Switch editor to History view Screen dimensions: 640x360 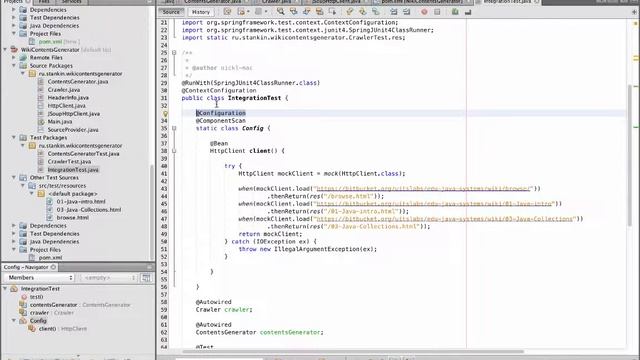(201, 12)
